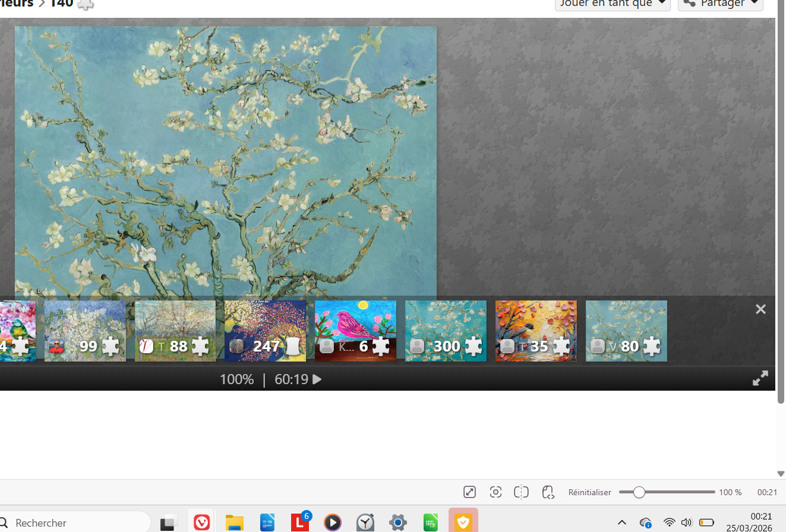Viewport: 786px width, 532px height.
Task: Adjust the page zoom slider
Action: [667, 492]
